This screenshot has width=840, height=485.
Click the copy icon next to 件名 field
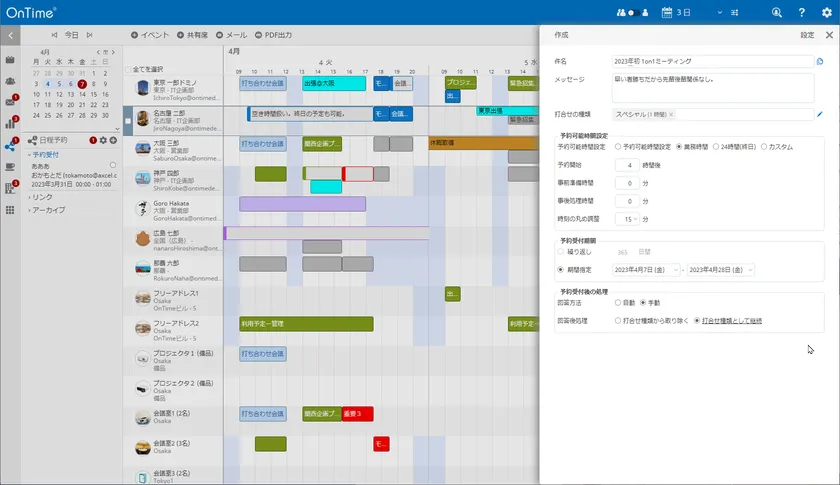[820, 61]
